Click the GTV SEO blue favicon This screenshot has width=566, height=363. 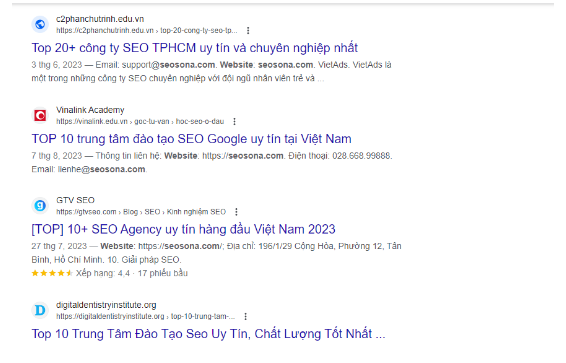(40, 206)
